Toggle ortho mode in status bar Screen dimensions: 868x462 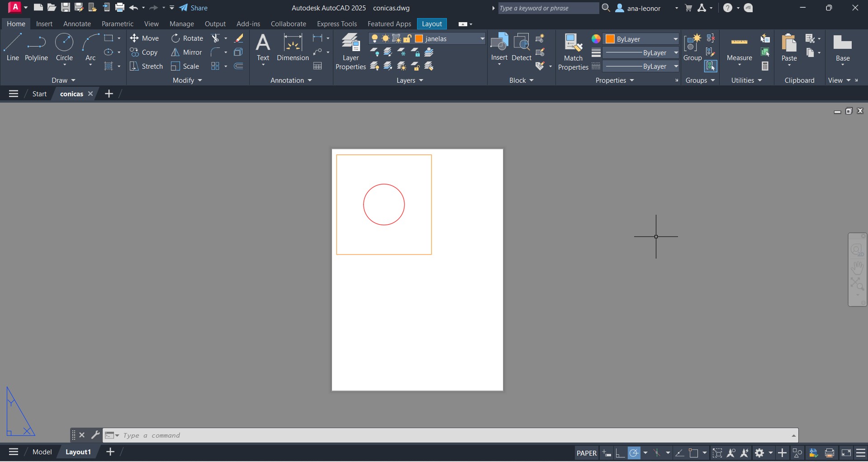(x=620, y=453)
